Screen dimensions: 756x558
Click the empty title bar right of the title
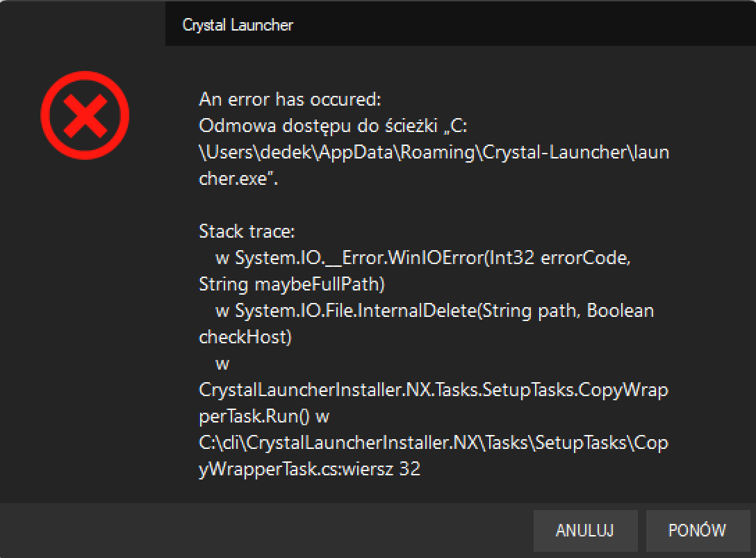(521, 25)
